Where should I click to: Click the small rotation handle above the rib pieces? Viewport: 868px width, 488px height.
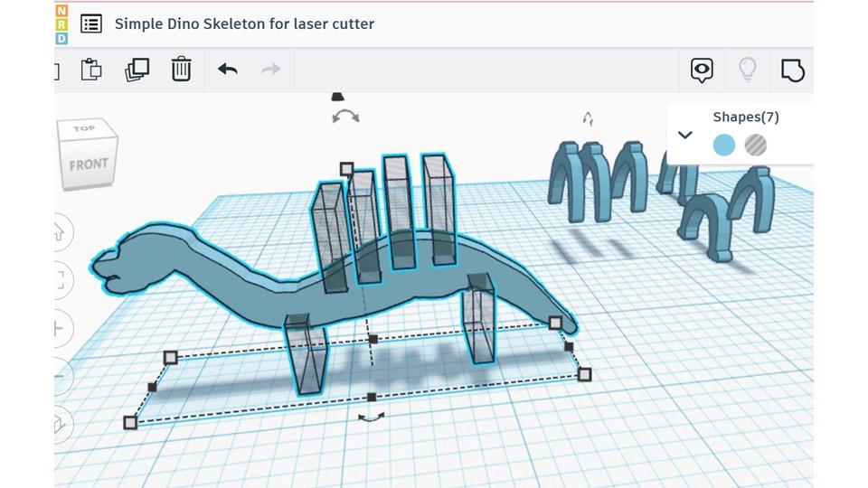tap(588, 118)
